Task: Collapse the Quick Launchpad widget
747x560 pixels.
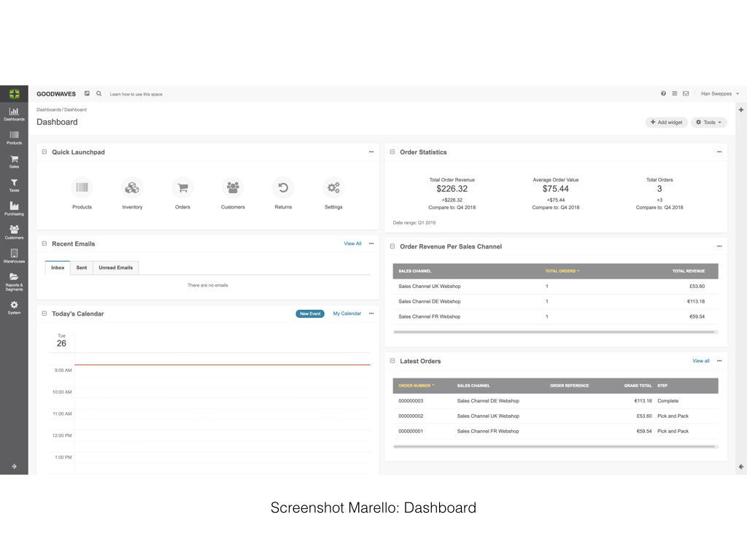Action: 44,152
